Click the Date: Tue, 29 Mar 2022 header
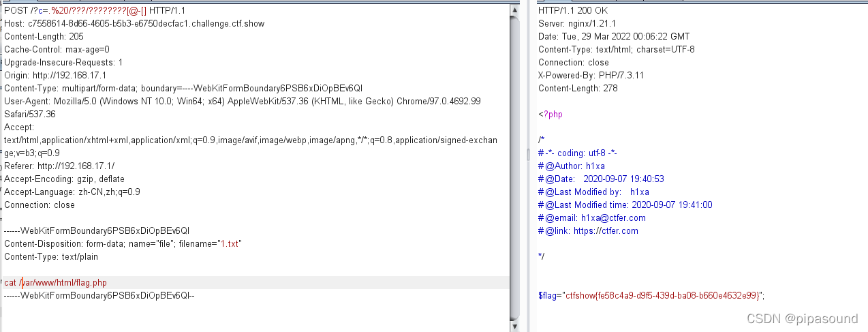Image resolution: width=868 pixels, height=332 pixels. pyautogui.click(x=614, y=37)
